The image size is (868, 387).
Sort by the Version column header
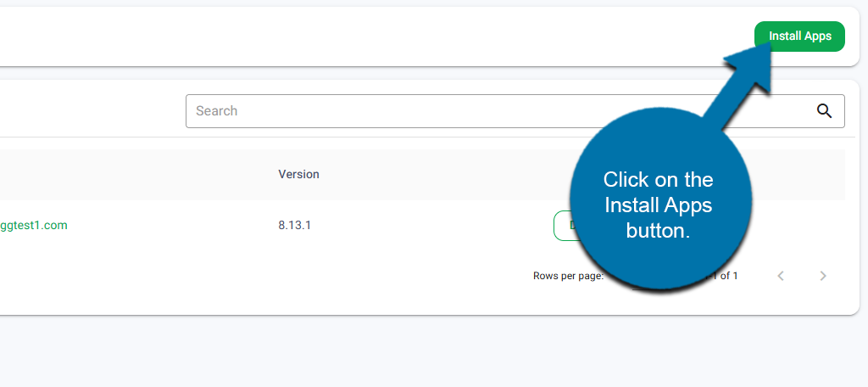point(298,174)
